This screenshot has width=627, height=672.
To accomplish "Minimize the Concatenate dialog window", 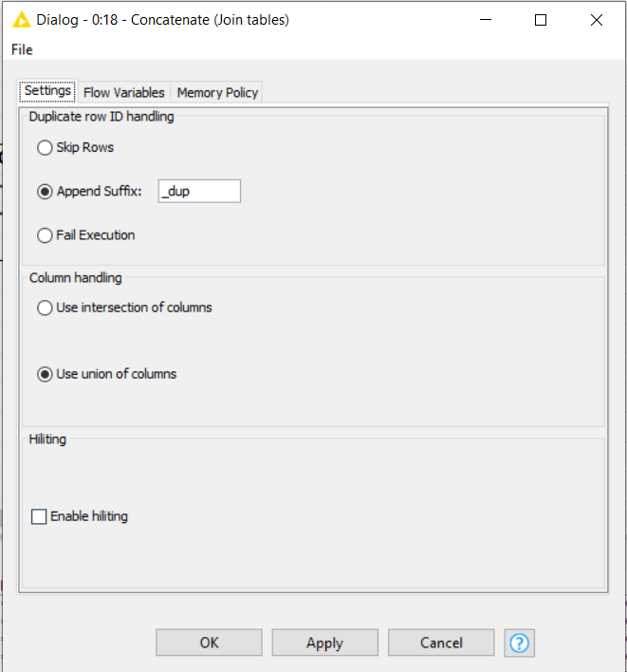I will pyautogui.click(x=486, y=20).
